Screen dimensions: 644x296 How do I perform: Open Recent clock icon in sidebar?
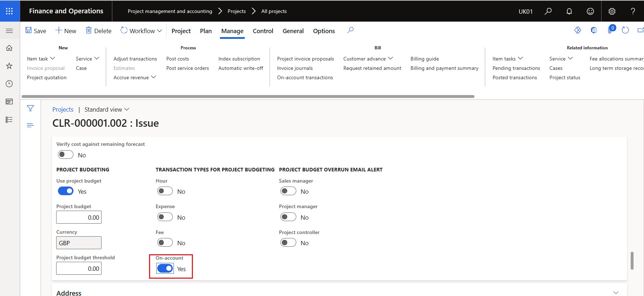pos(10,84)
